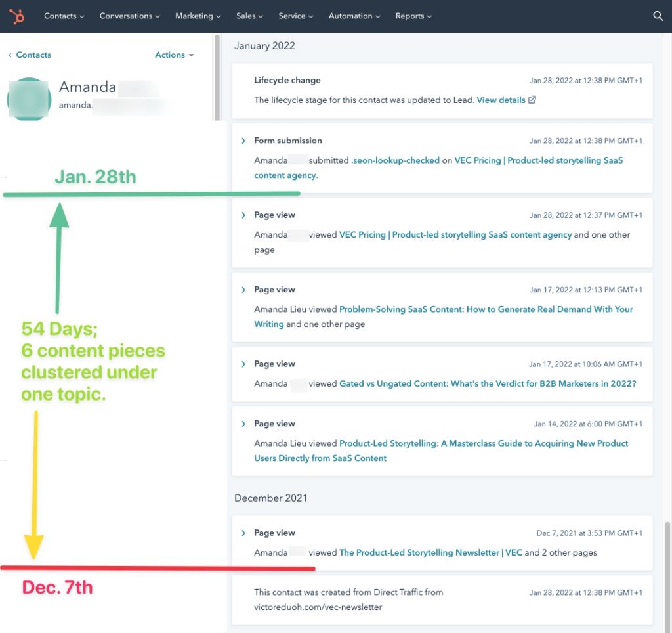The image size is (672, 633).
Task: Click the Lifecycle change title
Action: click(287, 80)
